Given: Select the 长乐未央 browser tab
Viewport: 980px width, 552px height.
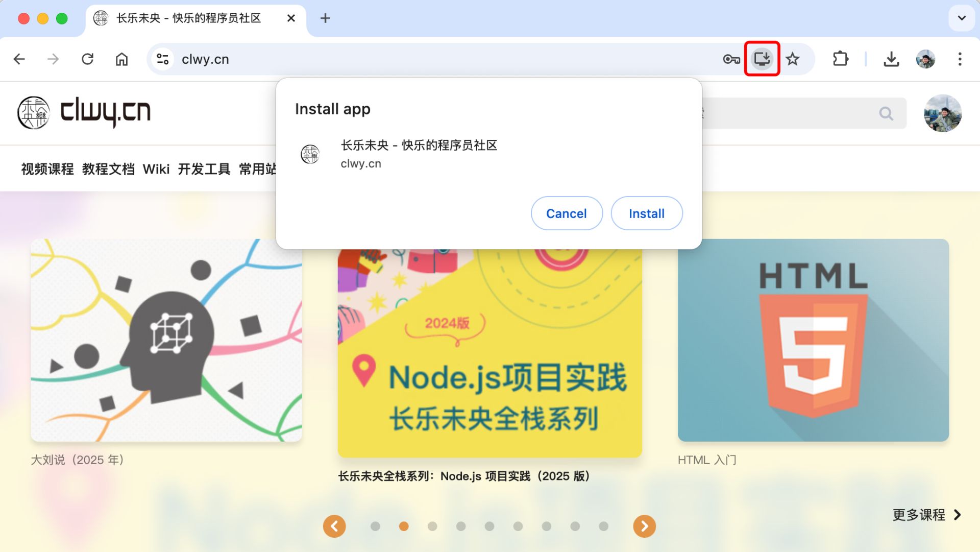Looking at the screenshot, I should (196, 18).
